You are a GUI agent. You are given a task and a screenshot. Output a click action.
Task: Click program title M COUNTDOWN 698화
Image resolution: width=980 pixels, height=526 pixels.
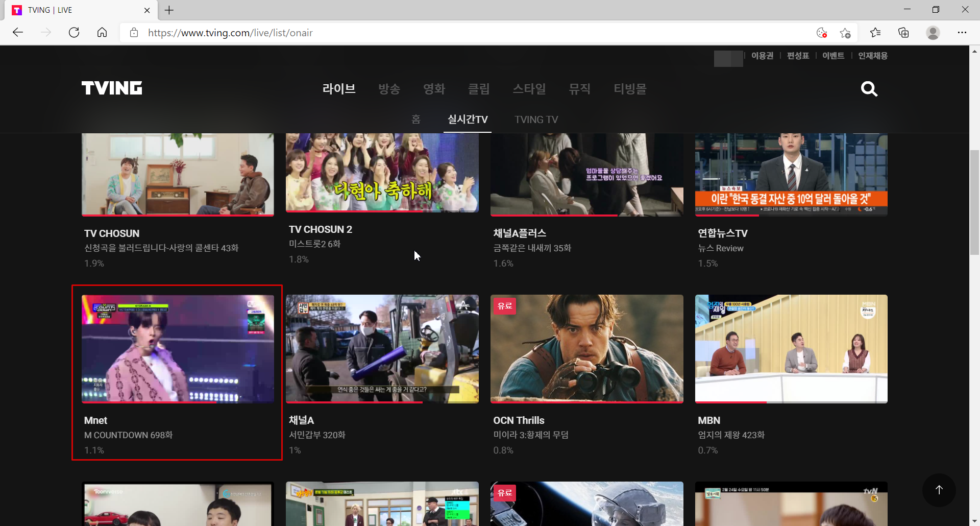[128, 435]
